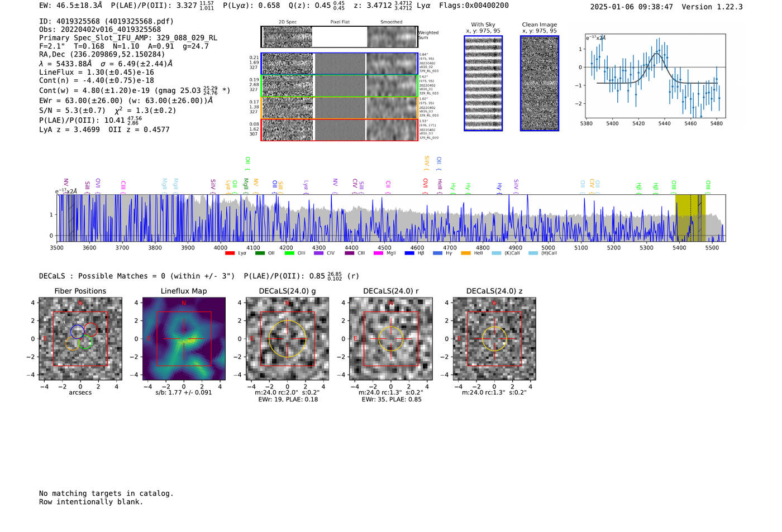
Task: Select the green-bordered fiber spectrum row
Action: tap(339, 85)
